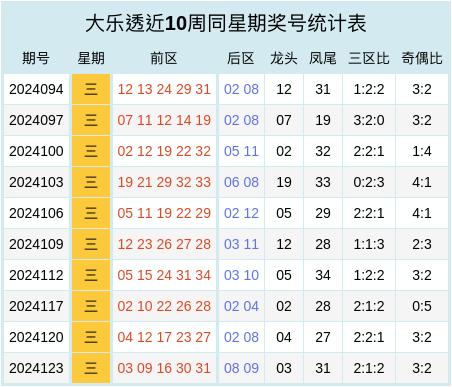The image size is (452, 387).
Task: Click the 龙头 column header
Action: tap(284, 58)
